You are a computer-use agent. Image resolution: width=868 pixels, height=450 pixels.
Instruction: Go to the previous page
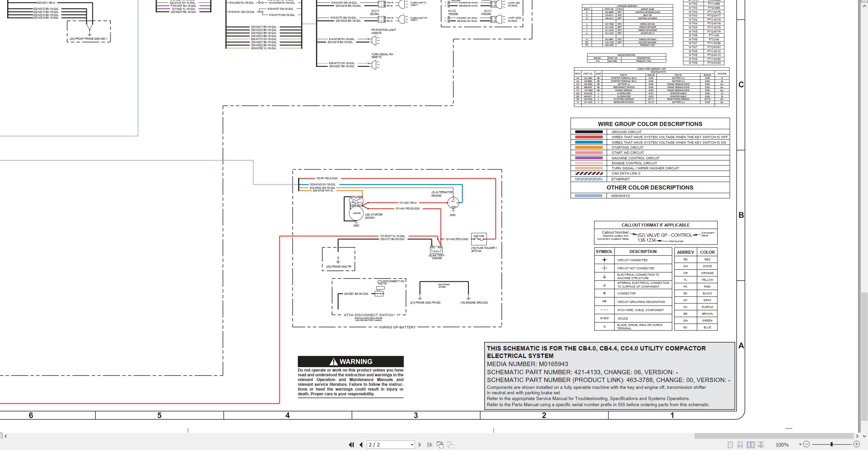361,445
